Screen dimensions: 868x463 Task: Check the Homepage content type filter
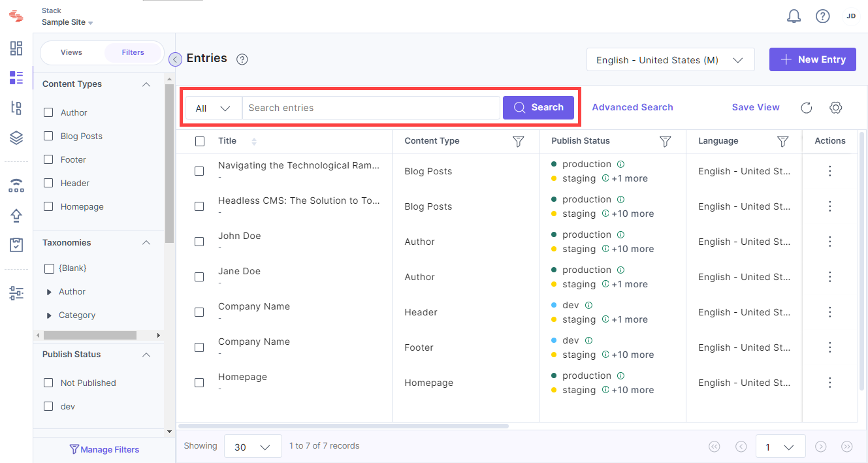coord(48,206)
